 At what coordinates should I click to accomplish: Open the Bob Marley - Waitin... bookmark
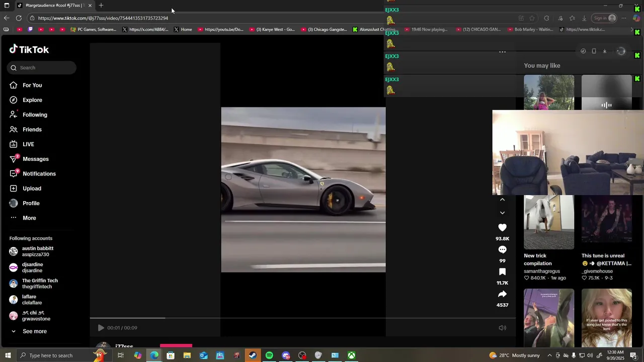[x=530, y=30]
